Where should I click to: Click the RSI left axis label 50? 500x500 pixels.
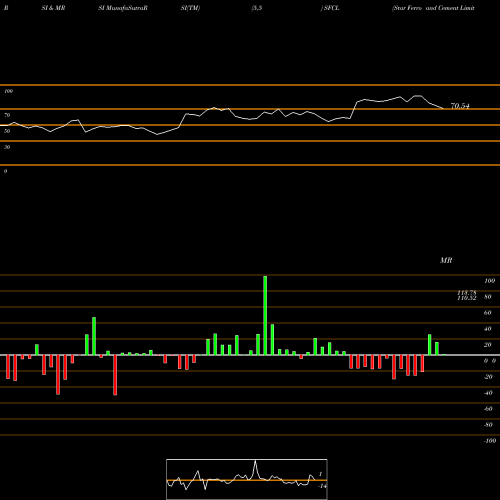tap(7, 131)
